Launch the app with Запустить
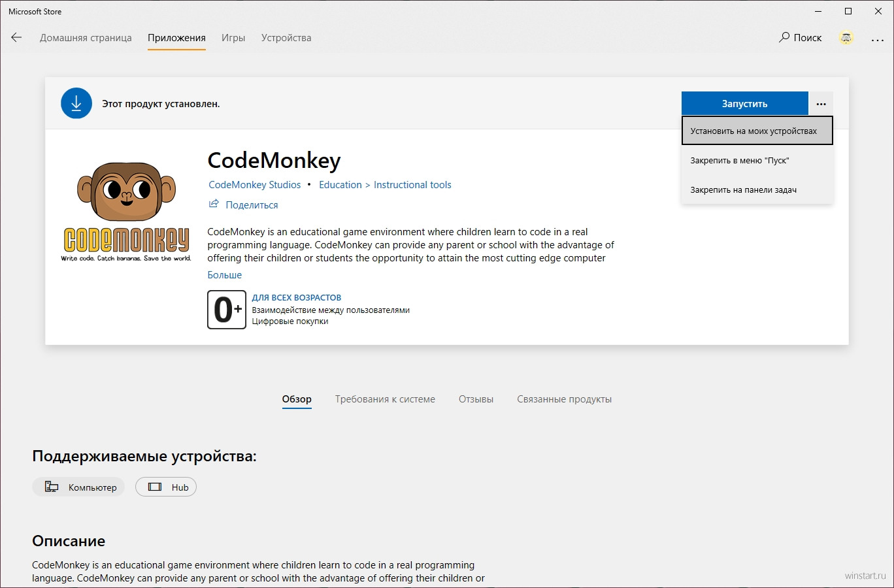 [745, 103]
